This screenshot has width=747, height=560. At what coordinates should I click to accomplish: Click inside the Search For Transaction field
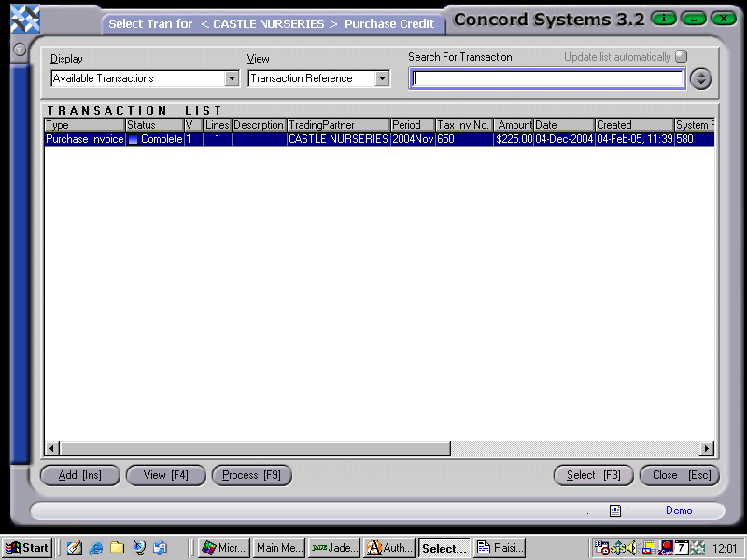click(546, 78)
